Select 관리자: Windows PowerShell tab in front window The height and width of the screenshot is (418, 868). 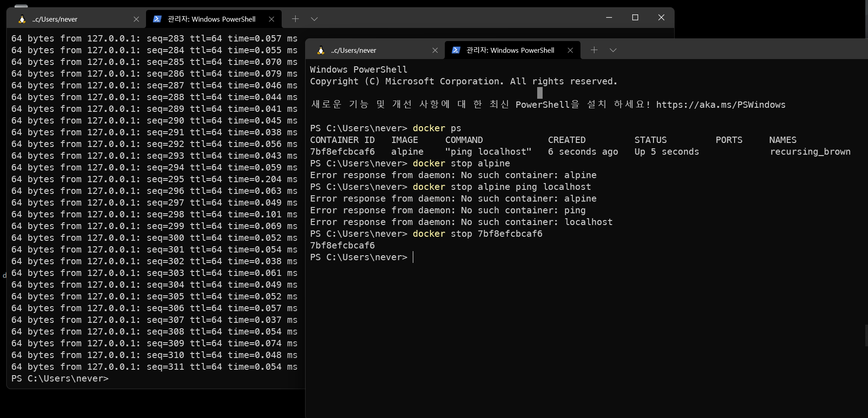pyautogui.click(x=512, y=50)
